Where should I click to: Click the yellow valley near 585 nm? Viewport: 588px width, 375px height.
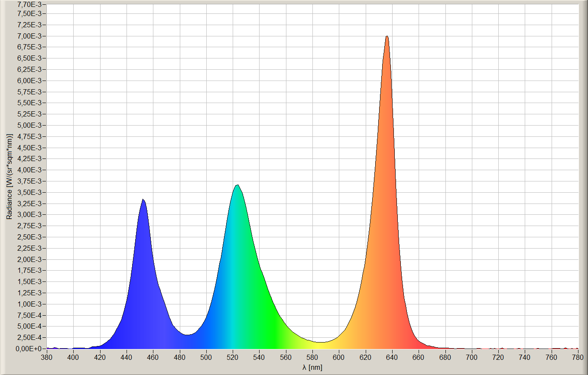pos(319,342)
